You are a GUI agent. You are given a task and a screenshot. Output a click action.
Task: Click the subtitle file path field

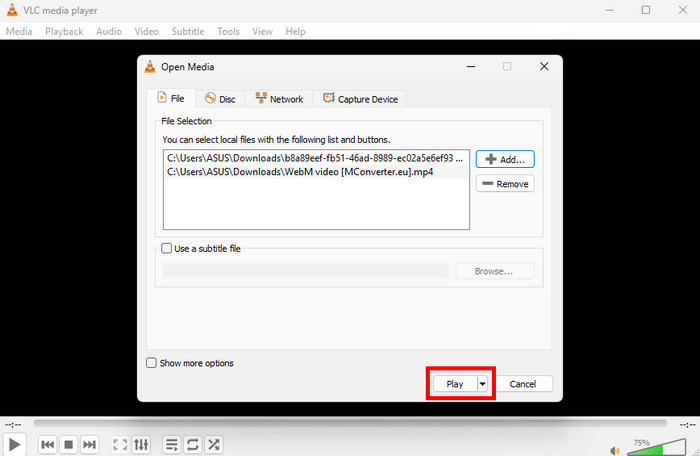(x=306, y=271)
